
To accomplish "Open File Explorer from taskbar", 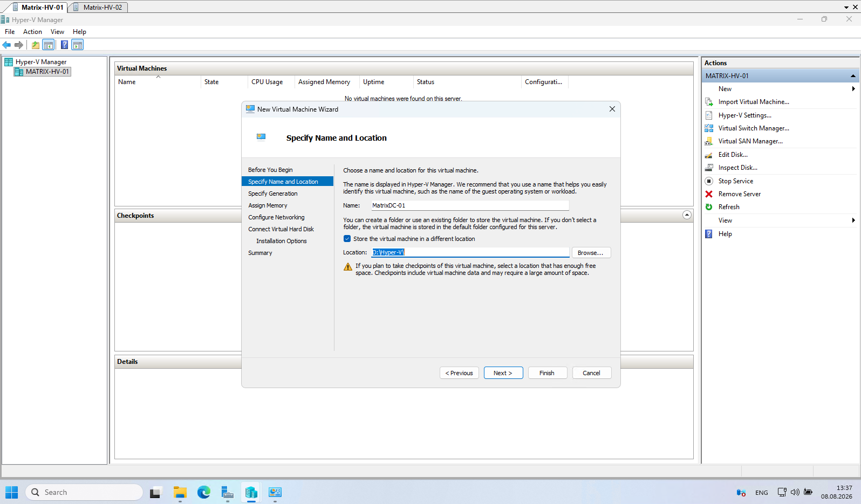I will click(x=180, y=492).
